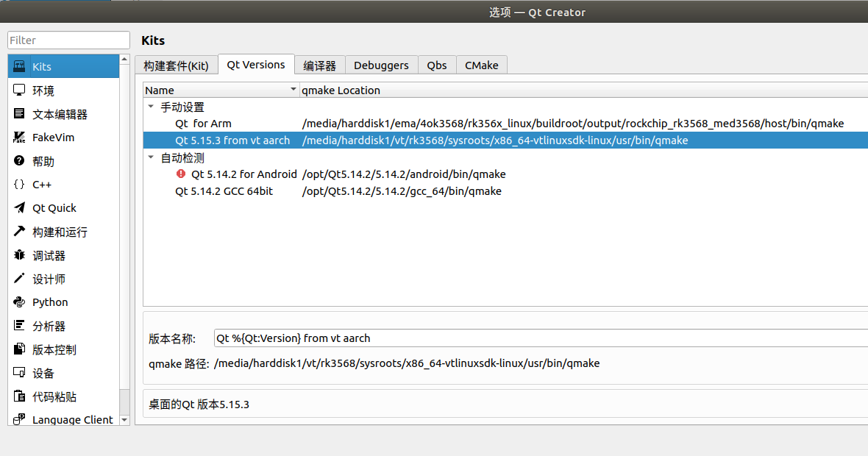Click the 设计师 pencil icon
The height and width of the screenshot is (456, 868).
(x=19, y=278)
